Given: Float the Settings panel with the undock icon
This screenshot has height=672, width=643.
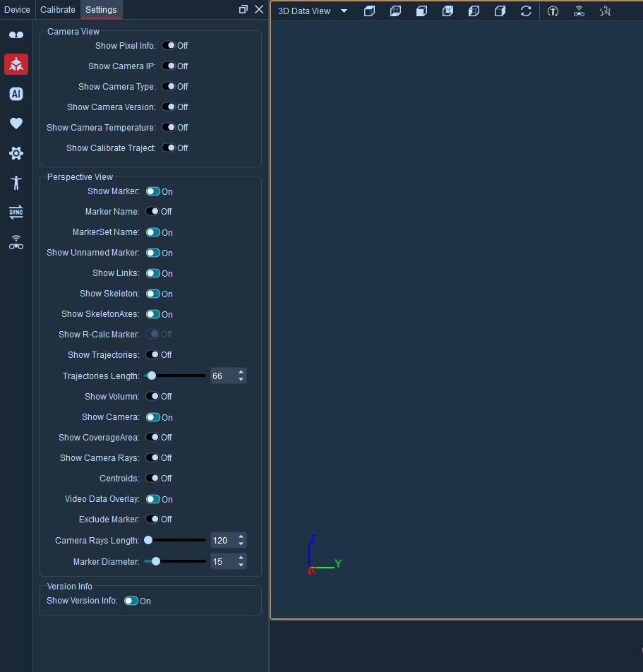Looking at the screenshot, I should pyautogui.click(x=243, y=9).
